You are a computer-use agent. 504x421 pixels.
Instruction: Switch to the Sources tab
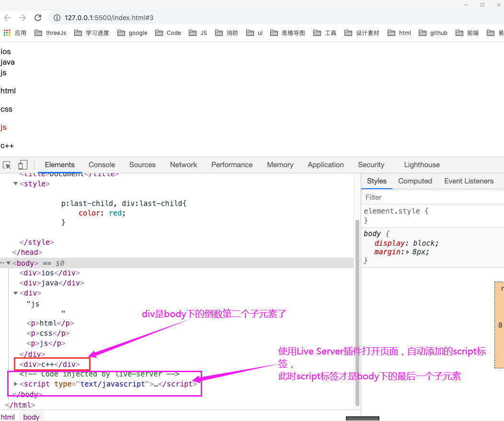pyautogui.click(x=142, y=165)
